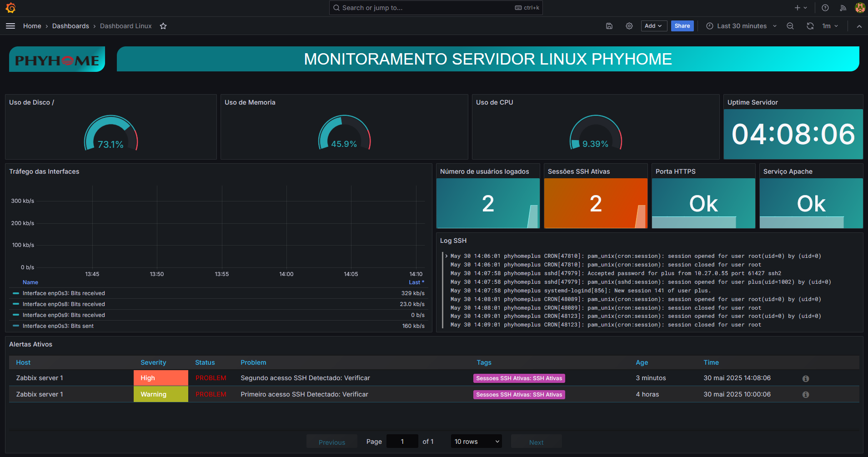Viewport: 868px width, 457px height.
Task: Go to Dashboards breadcrumb link
Action: [70, 26]
